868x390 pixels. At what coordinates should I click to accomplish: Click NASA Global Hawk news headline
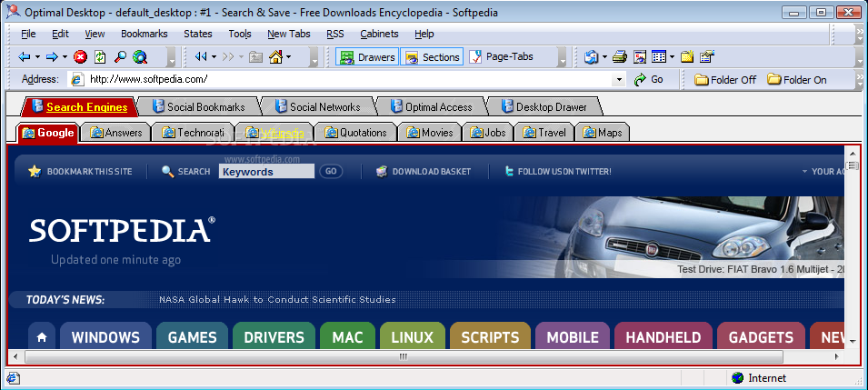click(x=277, y=300)
